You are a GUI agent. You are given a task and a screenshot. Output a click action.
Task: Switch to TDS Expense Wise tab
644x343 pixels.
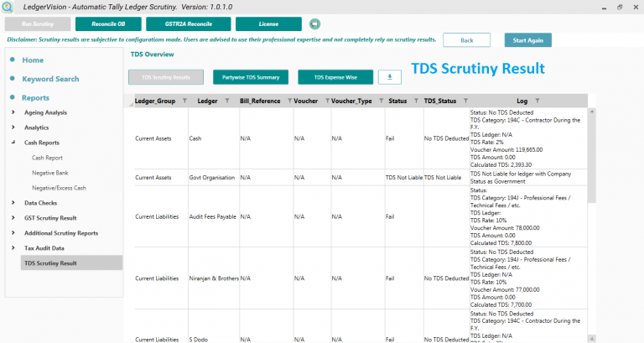point(335,77)
